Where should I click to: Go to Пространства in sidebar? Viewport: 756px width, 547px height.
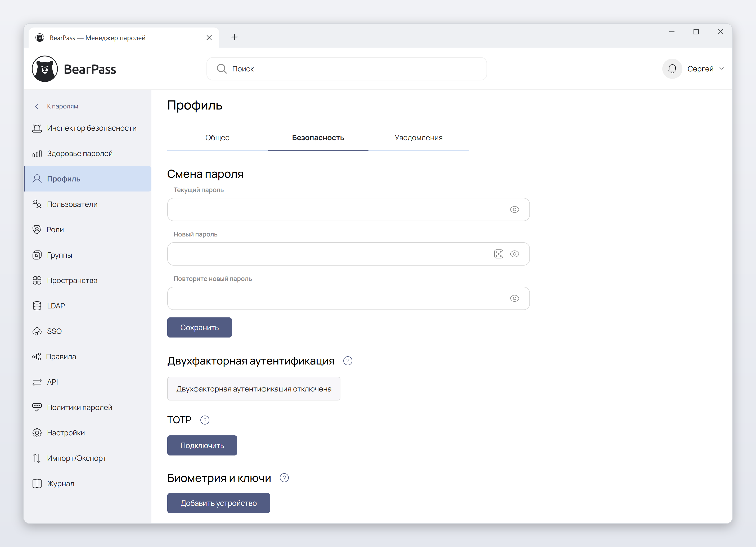point(87,280)
